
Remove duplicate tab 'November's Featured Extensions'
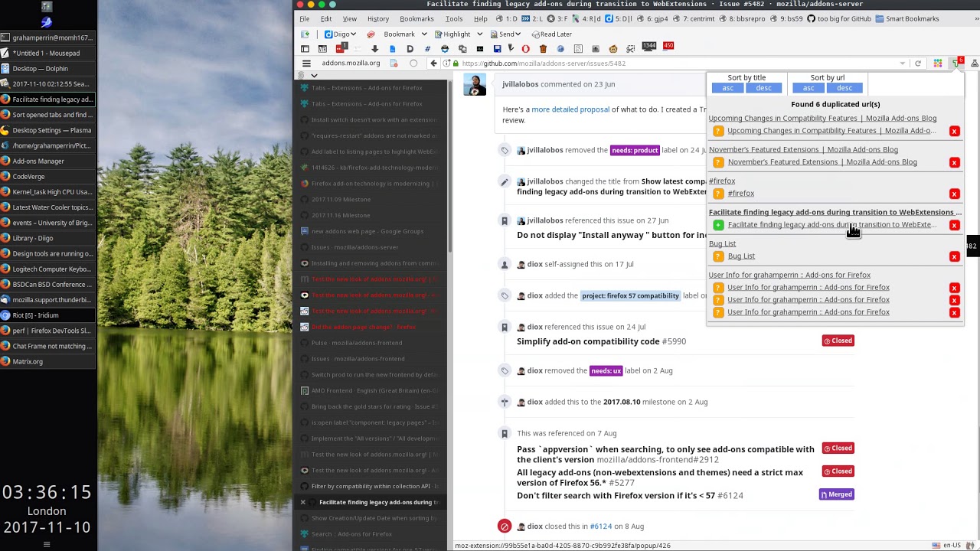954,162
